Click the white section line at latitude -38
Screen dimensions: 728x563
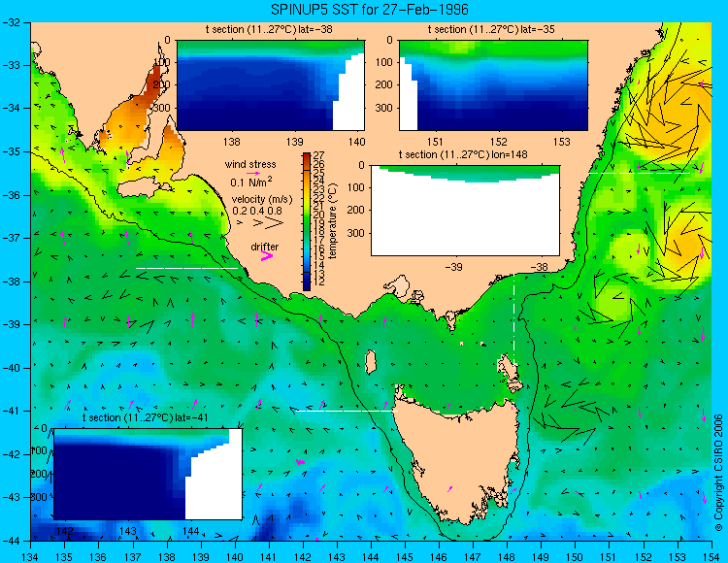[x=186, y=268]
